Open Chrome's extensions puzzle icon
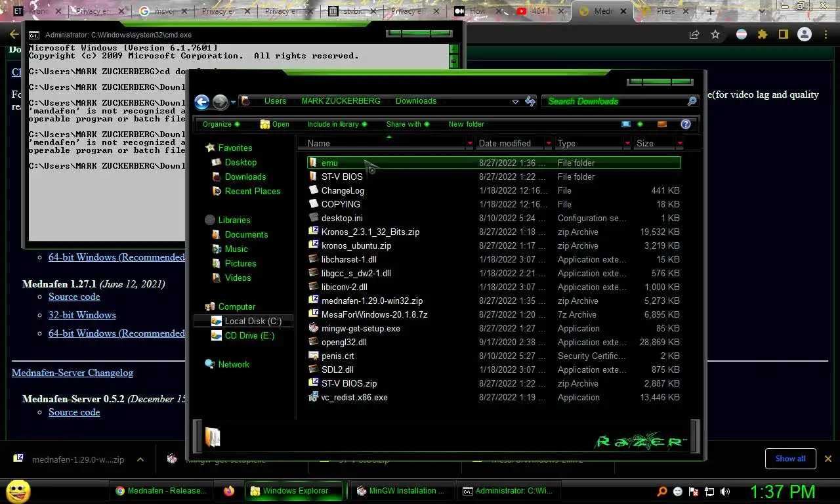 pos(762,34)
